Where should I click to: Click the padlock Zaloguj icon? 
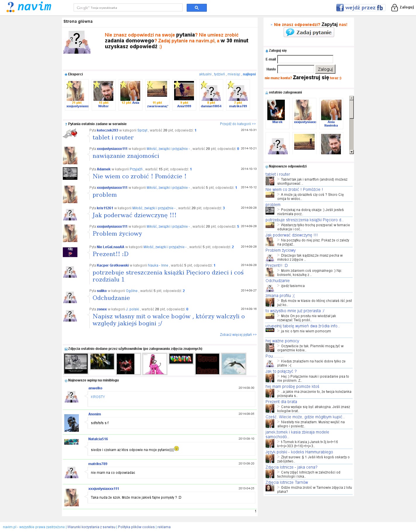click(394, 8)
